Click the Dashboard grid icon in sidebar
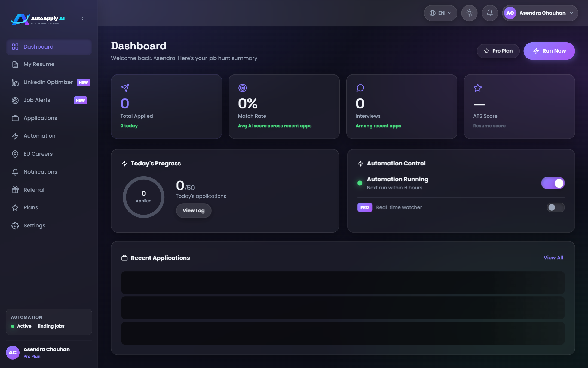This screenshot has height=368, width=588. (15, 47)
